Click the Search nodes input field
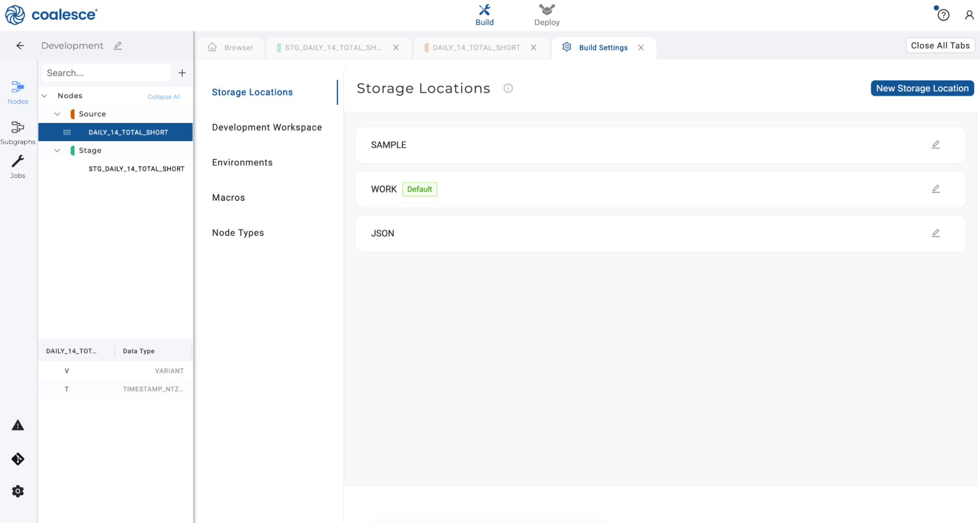This screenshot has height=523, width=980. coord(106,73)
